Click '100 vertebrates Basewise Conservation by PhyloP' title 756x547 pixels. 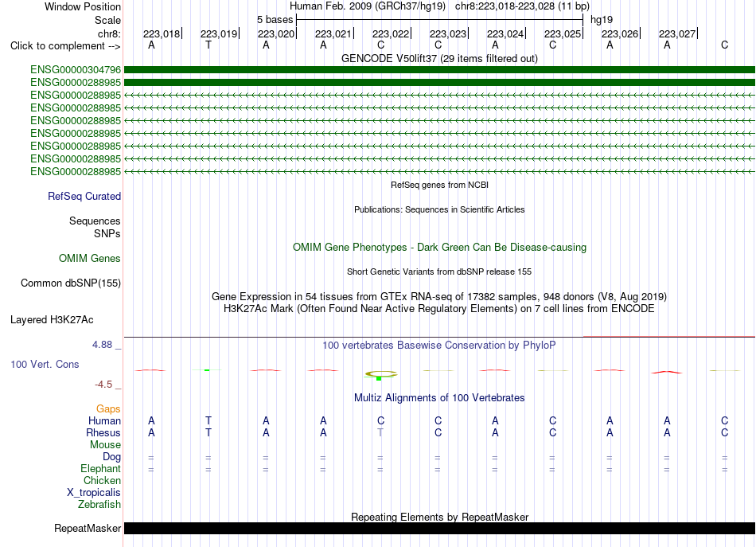439,346
